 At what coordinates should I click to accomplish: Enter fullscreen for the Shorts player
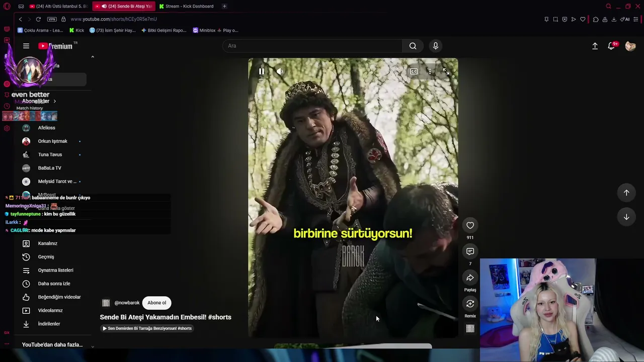(x=446, y=71)
